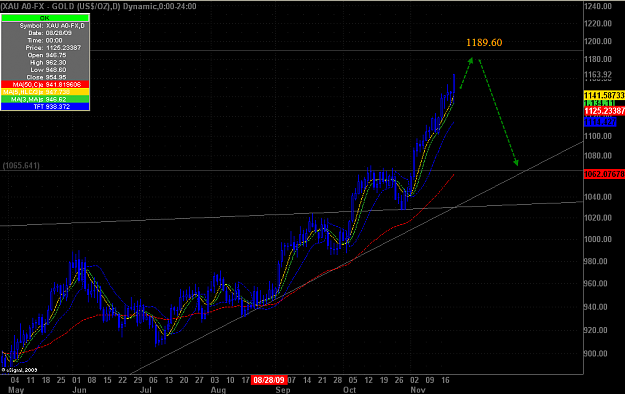Screen dimensions: 625x394
Task: Select the red MA(50,C) indicator row
Action: [x=45, y=85]
